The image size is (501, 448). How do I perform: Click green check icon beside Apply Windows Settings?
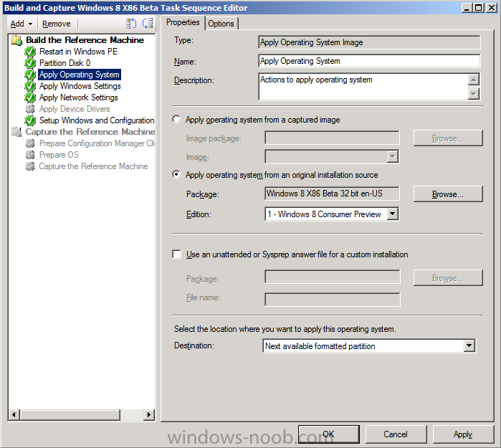click(30, 86)
